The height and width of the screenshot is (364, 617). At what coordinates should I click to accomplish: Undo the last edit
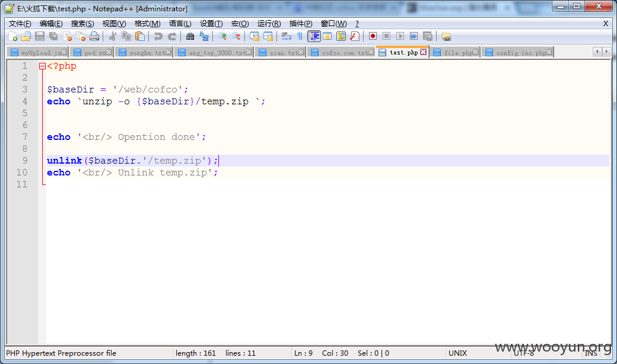tap(158, 37)
